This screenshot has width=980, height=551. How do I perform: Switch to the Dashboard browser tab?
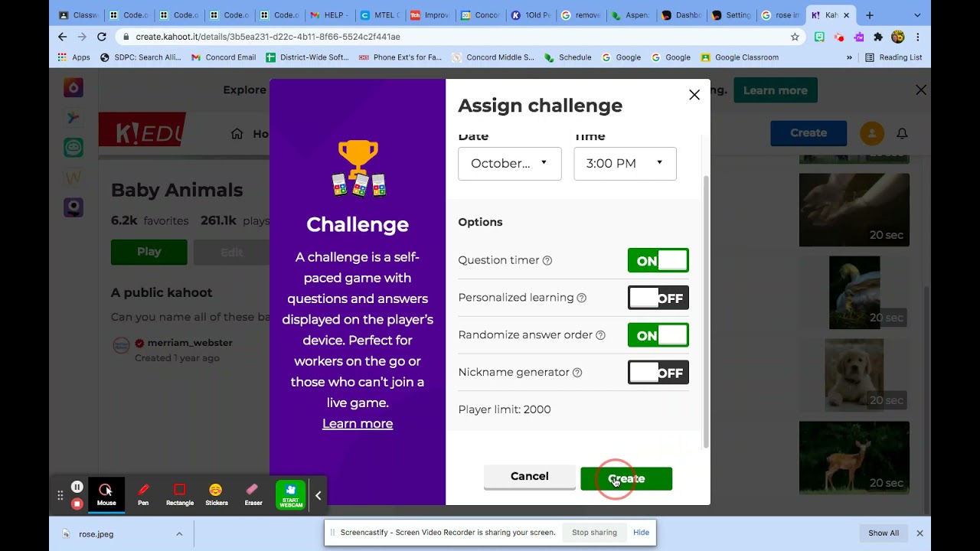[x=681, y=15]
